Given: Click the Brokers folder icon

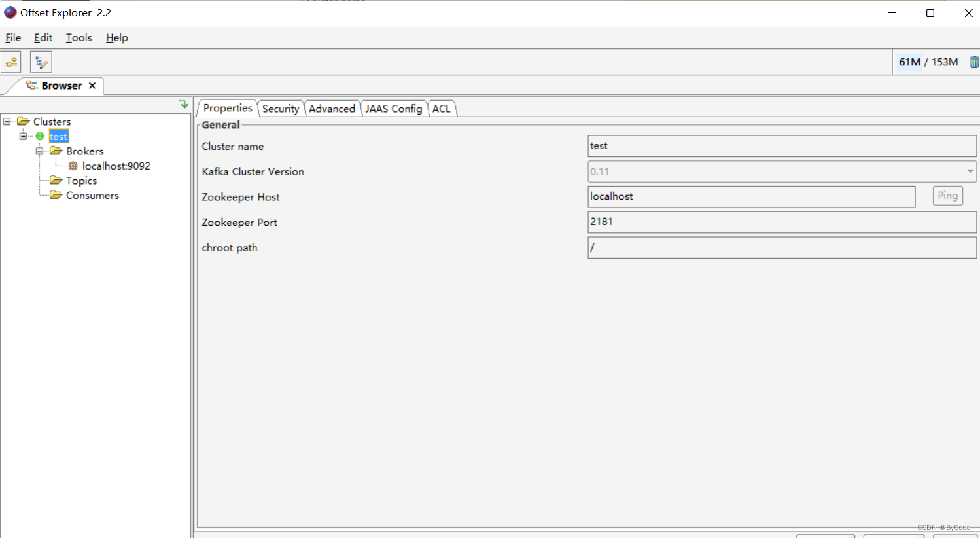Looking at the screenshot, I should 56,151.
